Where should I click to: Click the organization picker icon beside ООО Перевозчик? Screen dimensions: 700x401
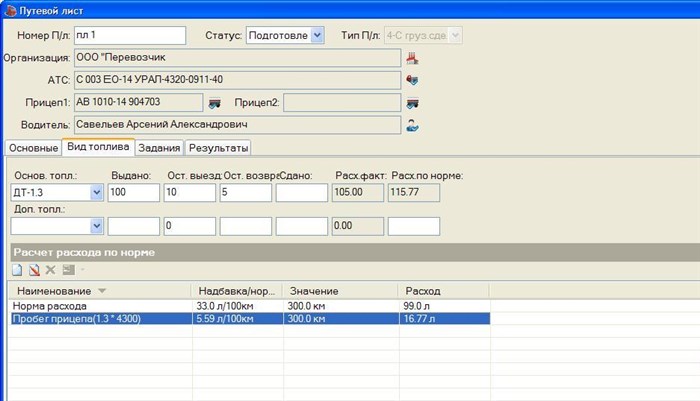(412, 58)
